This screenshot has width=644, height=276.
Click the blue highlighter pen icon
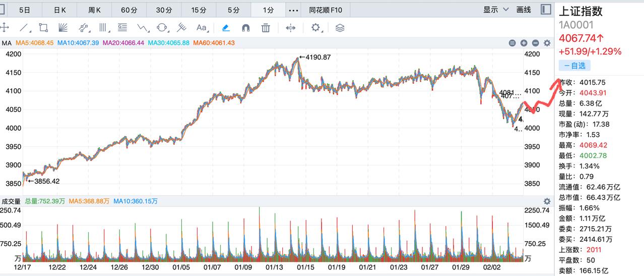(226, 28)
